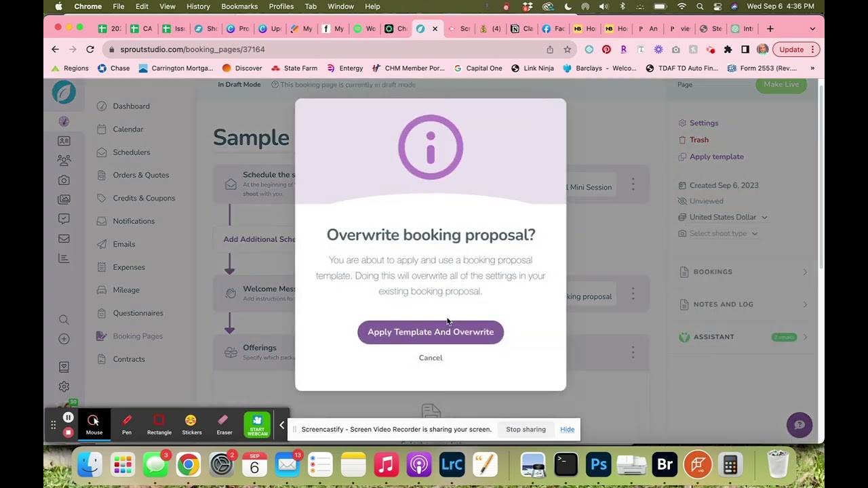Click the Make Live button

781,85
